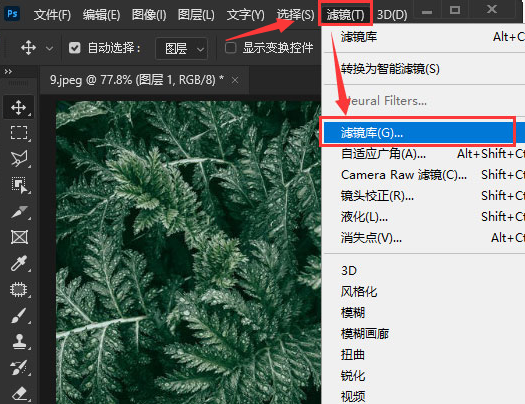
Task: Open the 图层 auto-select dropdown
Action: (181, 49)
